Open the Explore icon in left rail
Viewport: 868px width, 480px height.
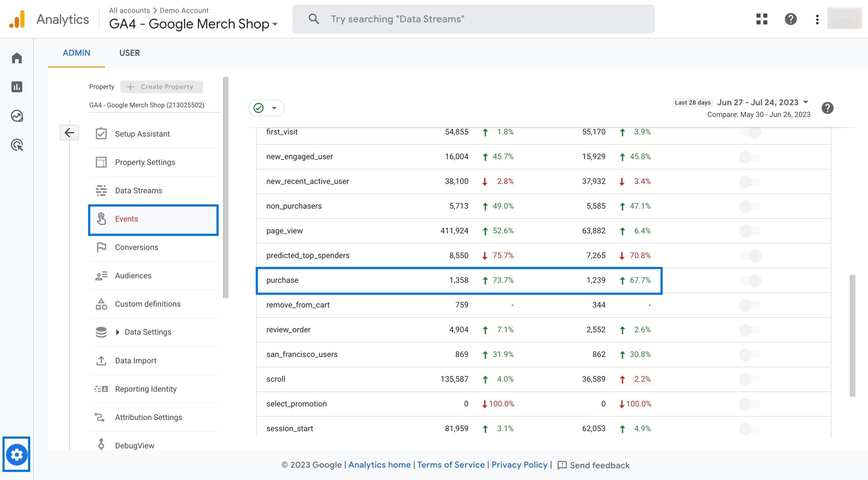(17, 116)
